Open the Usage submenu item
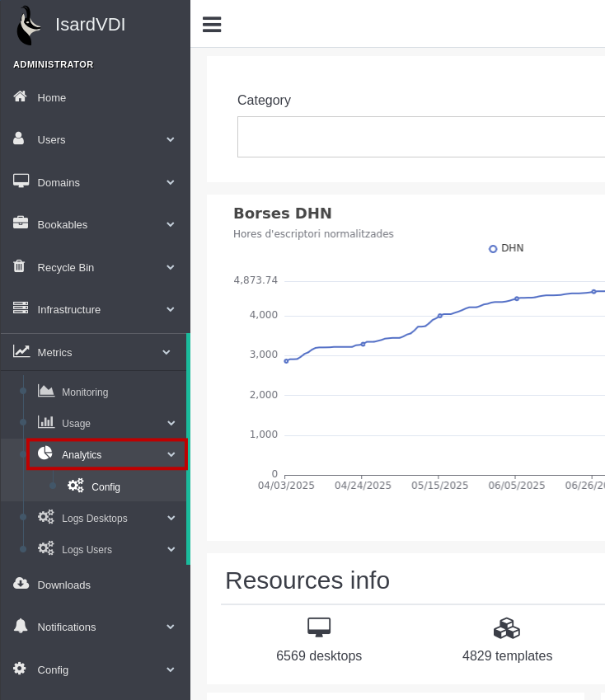605x700 pixels. (x=76, y=424)
